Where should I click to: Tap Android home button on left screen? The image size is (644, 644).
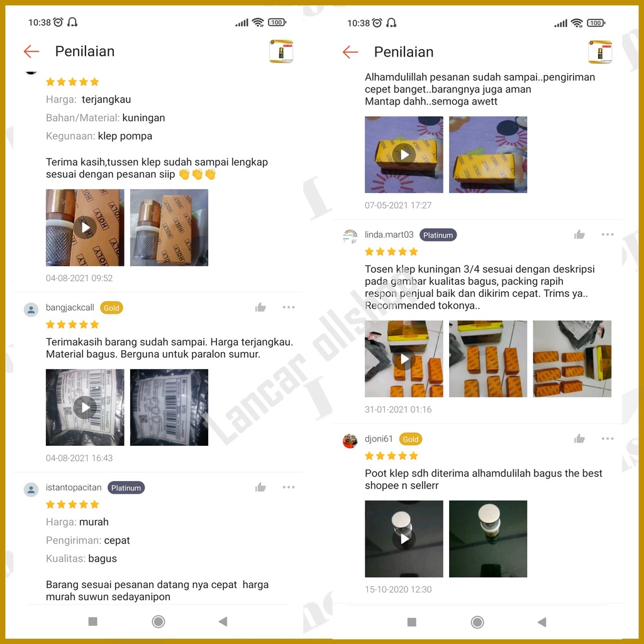point(158,621)
